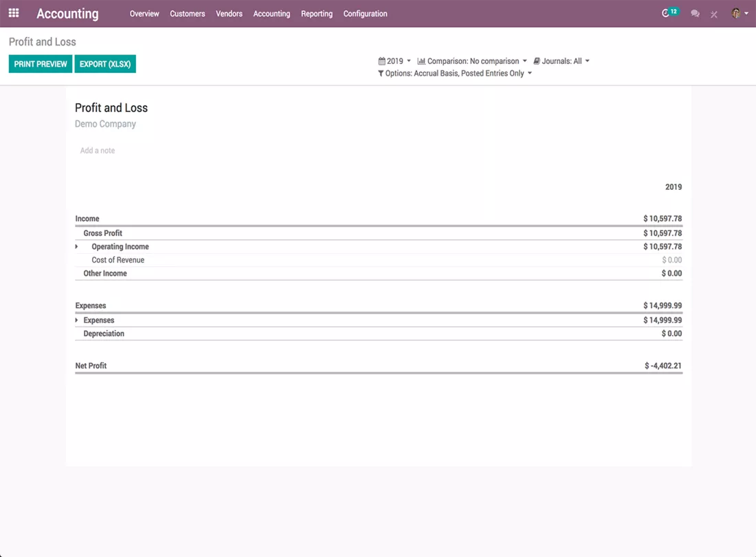The width and height of the screenshot is (756, 557).
Task: Click the debug tools icon in the top bar
Action: coord(714,14)
